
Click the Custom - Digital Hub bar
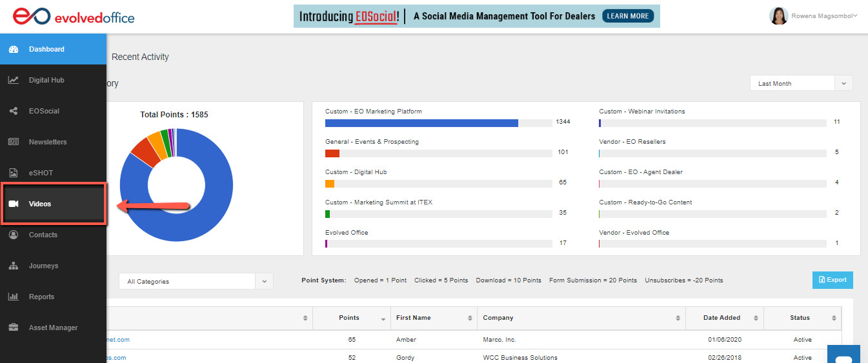click(330, 184)
